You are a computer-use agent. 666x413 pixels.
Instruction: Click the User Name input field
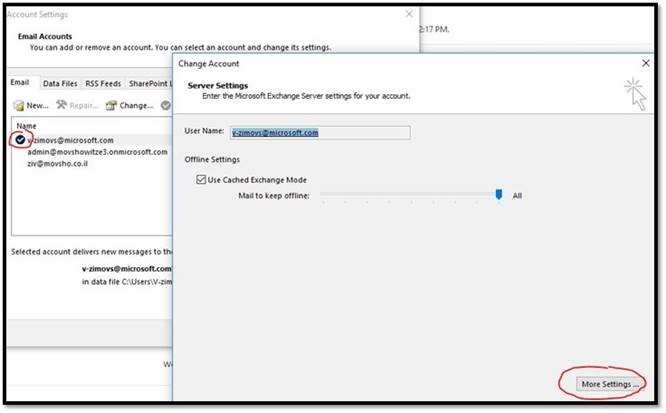(319, 132)
